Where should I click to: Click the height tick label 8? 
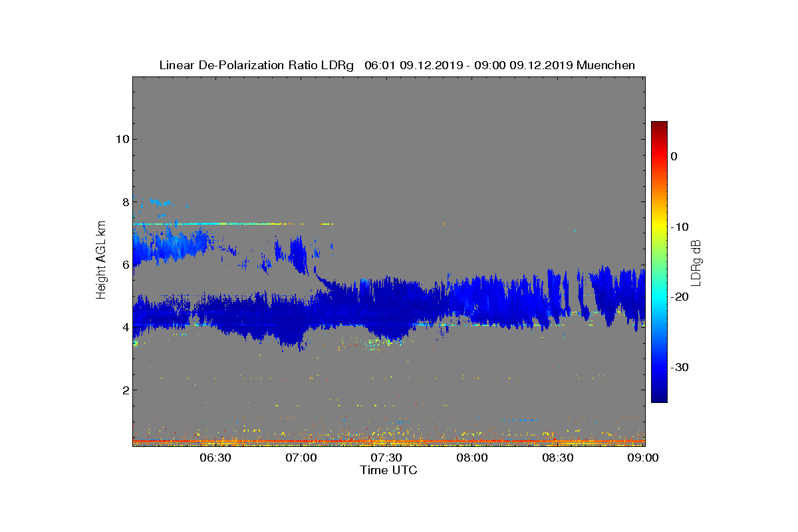[x=125, y=201]
